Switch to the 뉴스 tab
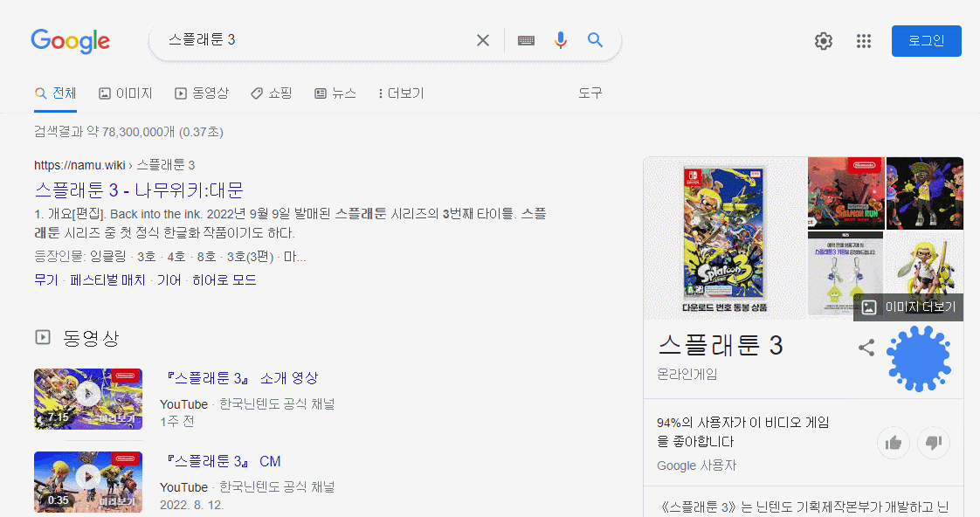This screenshot has height=517, width=980. click(x=335, y=93)
